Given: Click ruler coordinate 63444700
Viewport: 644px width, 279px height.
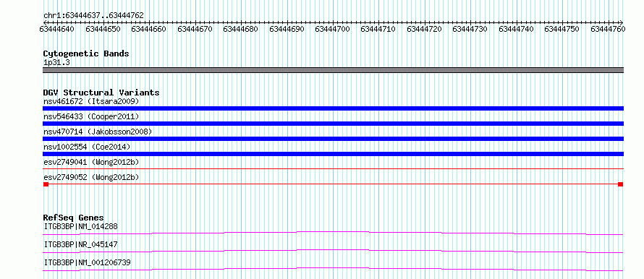Looking at the screenshot, I should [332, 30].
